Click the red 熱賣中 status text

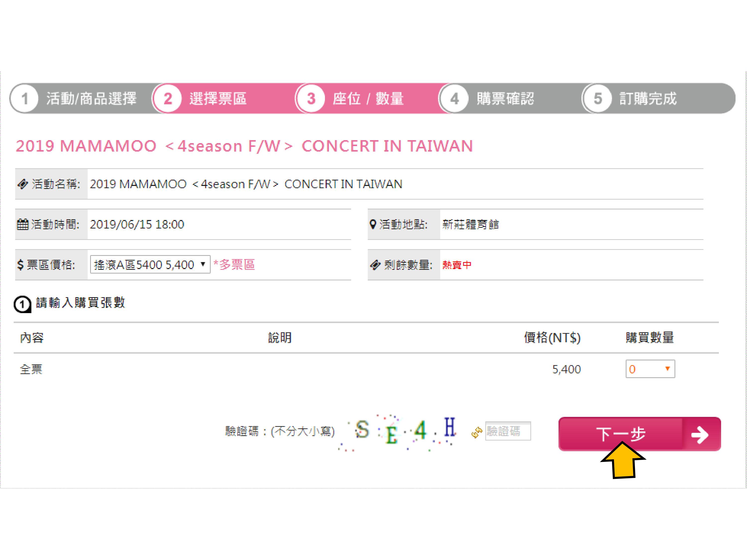pos(457,265)
